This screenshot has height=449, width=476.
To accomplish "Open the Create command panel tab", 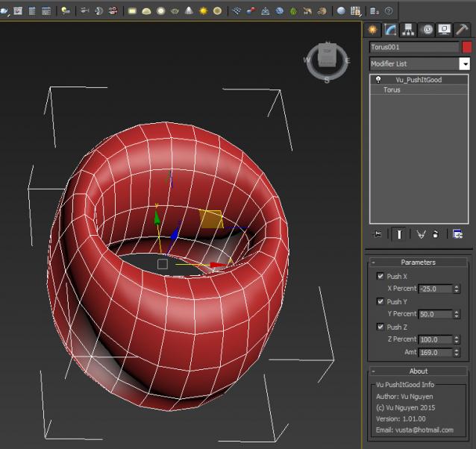I will pos(372,30).
